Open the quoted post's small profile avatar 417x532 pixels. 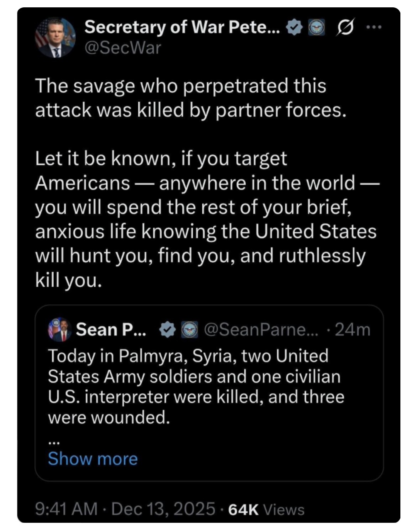59,330
